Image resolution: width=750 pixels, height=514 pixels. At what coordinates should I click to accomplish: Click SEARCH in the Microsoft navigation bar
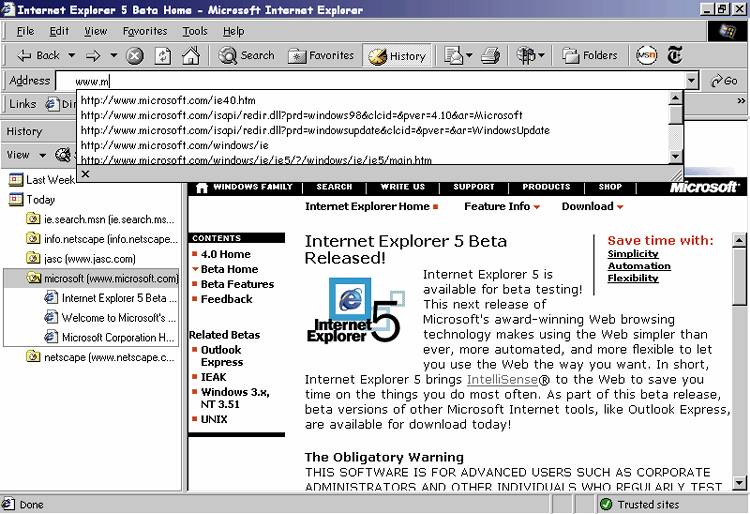pos(334,187)
